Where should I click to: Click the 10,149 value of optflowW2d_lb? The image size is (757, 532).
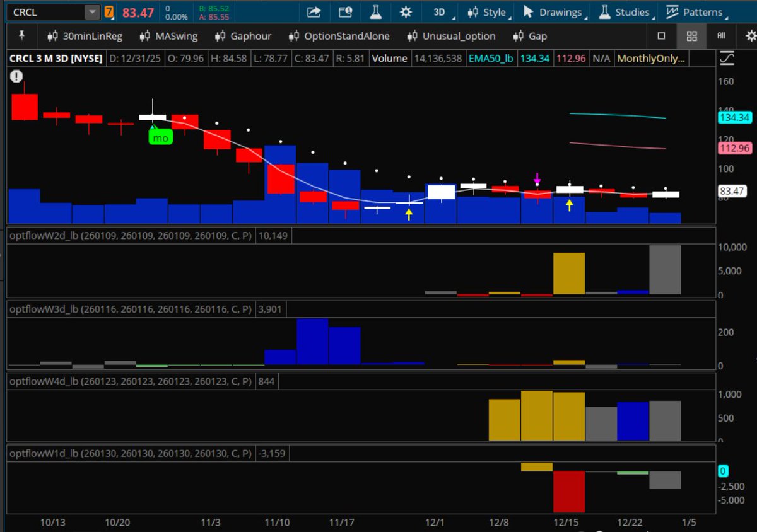273,236
